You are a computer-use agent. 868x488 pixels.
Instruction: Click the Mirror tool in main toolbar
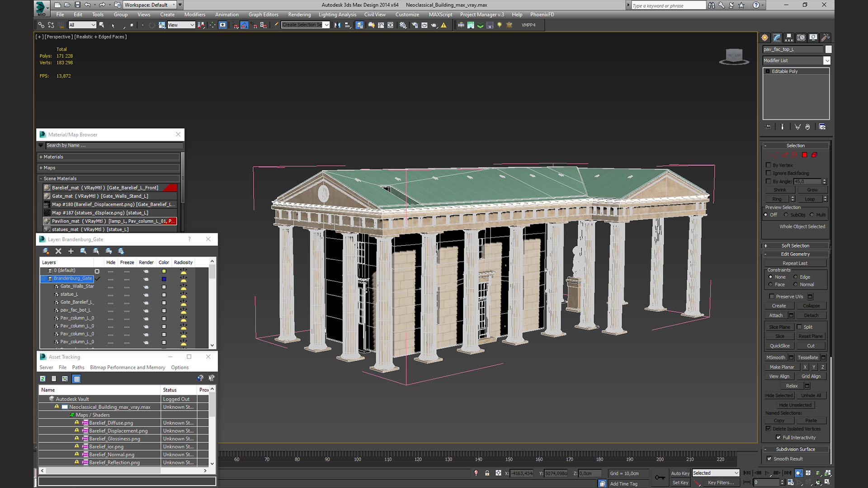337,25
